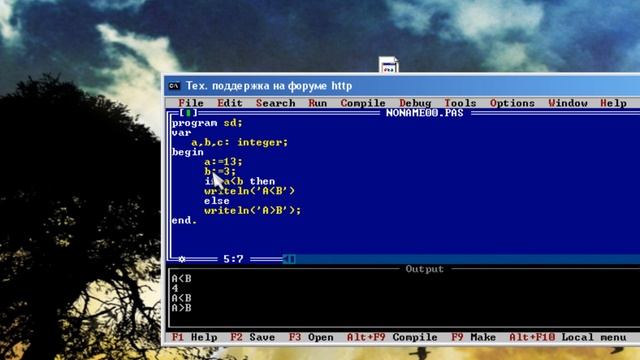Screen dimensions: 640x360
Task: Click F1 Help in the status bar
Action: 194,337
